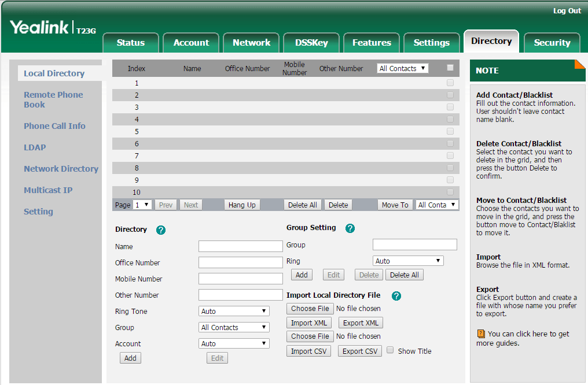
Task: Check the box for index row 10
Action: [450, 192]
